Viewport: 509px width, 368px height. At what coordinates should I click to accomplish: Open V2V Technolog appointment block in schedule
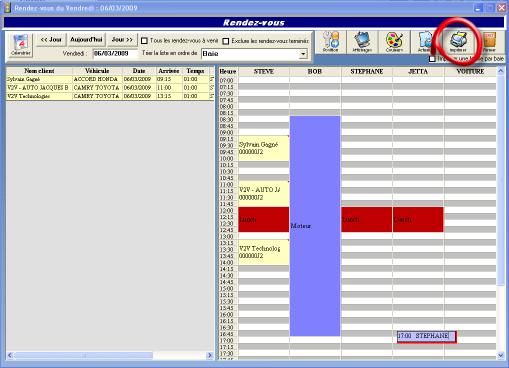tap(264, 252)
